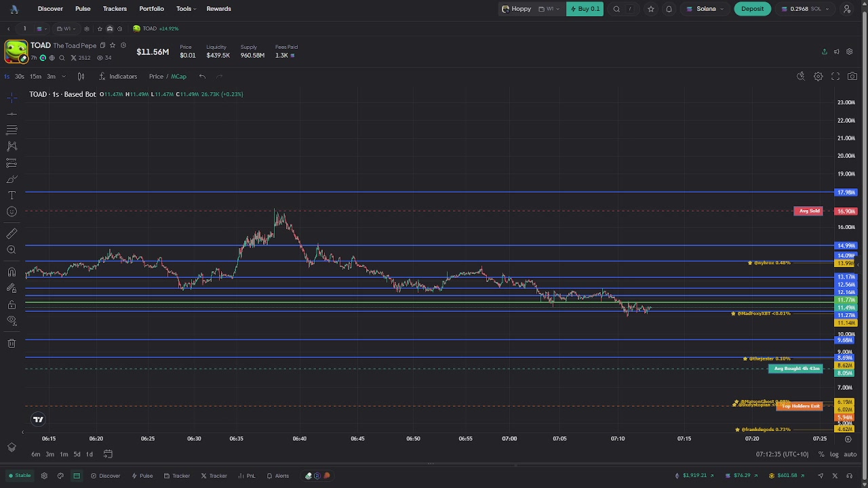The image size is (868, 488).
Task: Switch chart to MCap display
Action: [x=178, y=77]
